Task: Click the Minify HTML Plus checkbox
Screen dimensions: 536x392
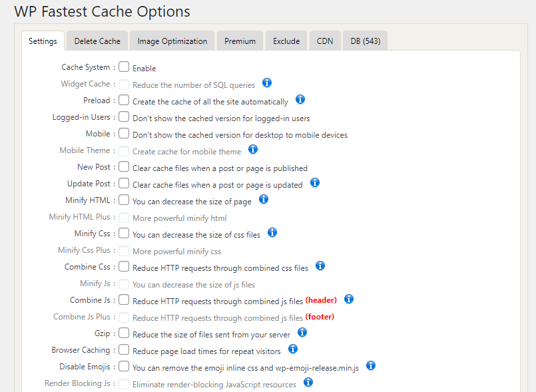Action: (x=124, y=218)
